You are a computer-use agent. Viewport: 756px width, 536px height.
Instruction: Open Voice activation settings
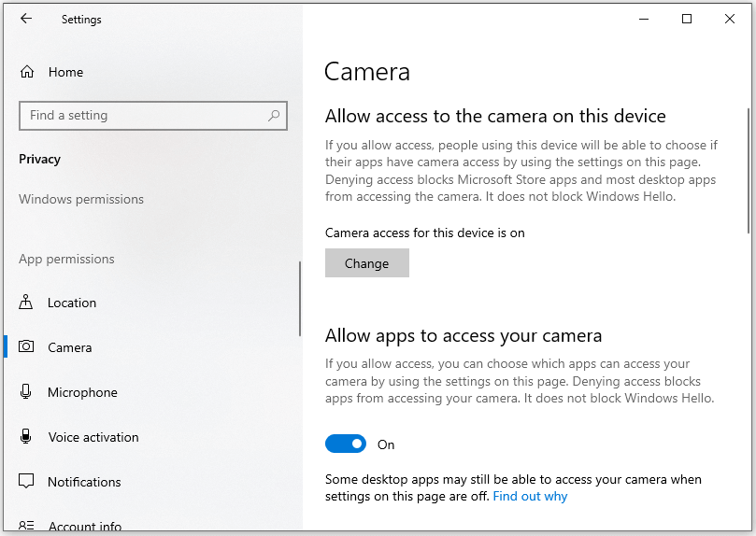click(93, 437)
